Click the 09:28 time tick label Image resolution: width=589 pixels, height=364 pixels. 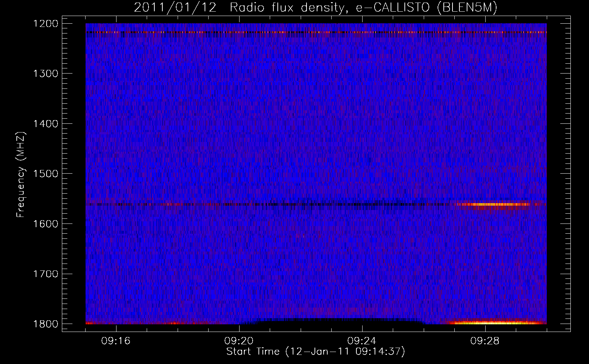coord(485,341)
